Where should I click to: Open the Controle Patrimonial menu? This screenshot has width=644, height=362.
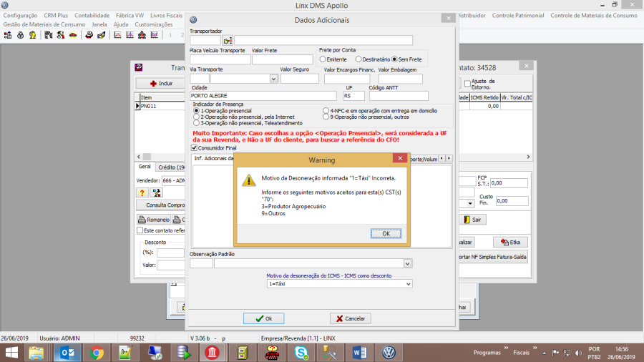[x=518, y=15]
